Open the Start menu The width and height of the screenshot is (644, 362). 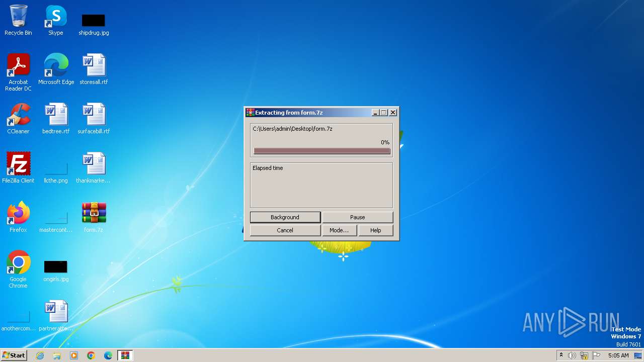(14, 355)
